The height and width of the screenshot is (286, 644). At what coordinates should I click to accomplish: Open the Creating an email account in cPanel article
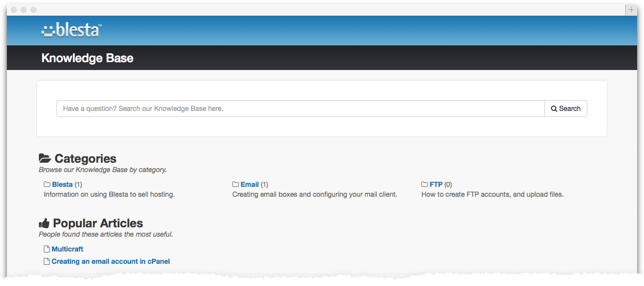110,261
